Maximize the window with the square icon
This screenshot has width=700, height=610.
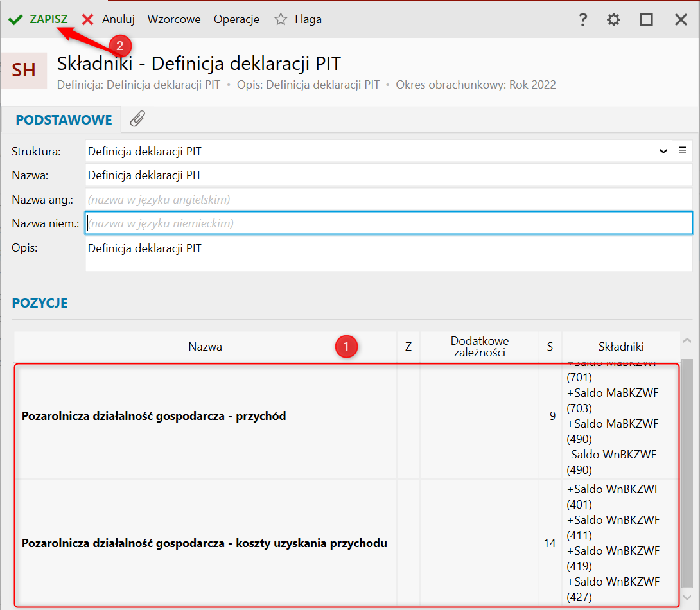click(647, 20)
